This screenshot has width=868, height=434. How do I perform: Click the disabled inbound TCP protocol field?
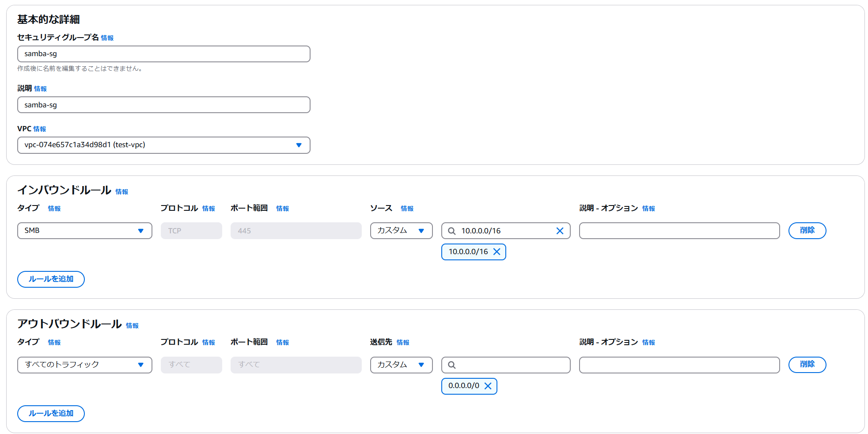[191, 231]
